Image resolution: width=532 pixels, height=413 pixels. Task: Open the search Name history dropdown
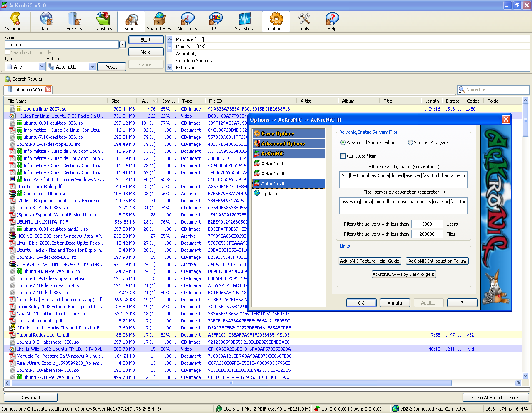click(x=122, y=44)
